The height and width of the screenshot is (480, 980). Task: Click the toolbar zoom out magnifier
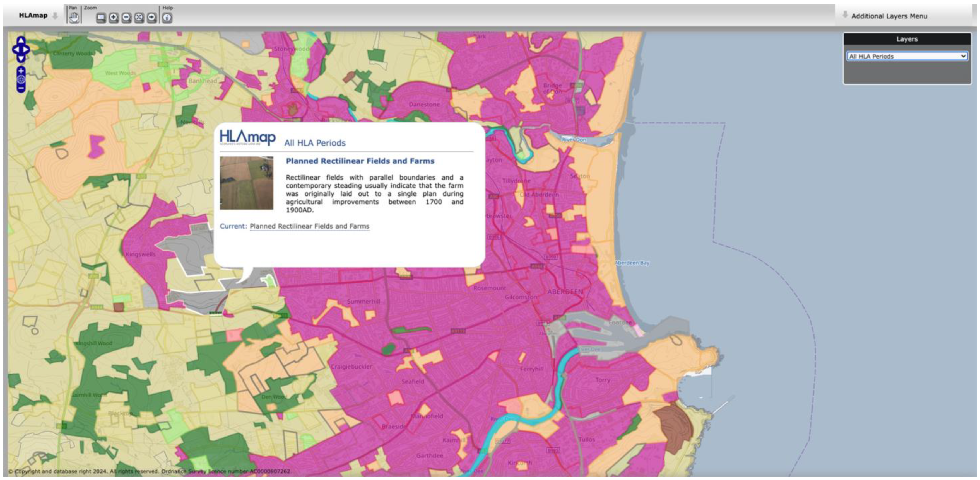point(126,18)
